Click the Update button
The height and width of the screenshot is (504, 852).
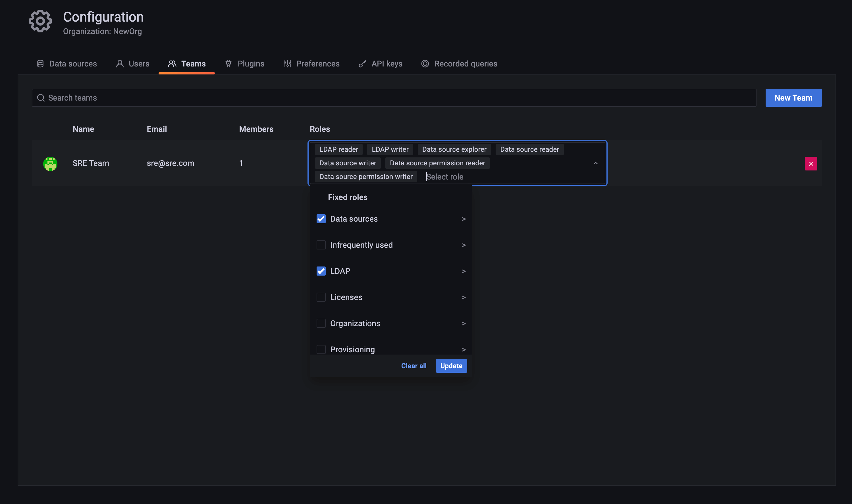pyautogui.click(x=451, y=366)
